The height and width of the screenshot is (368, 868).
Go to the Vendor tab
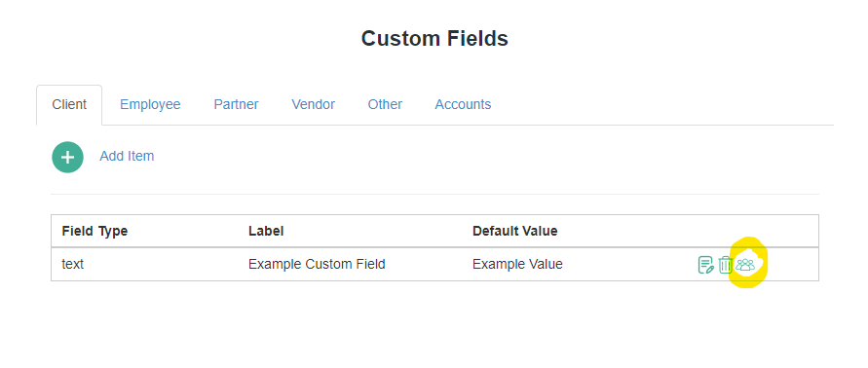[314, 104]
